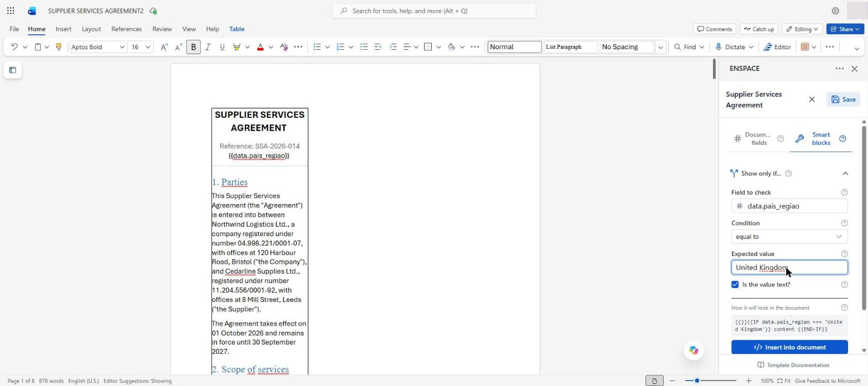868x386 pixels.
Task: Open the app launcher grid
Action: point(11,11)
